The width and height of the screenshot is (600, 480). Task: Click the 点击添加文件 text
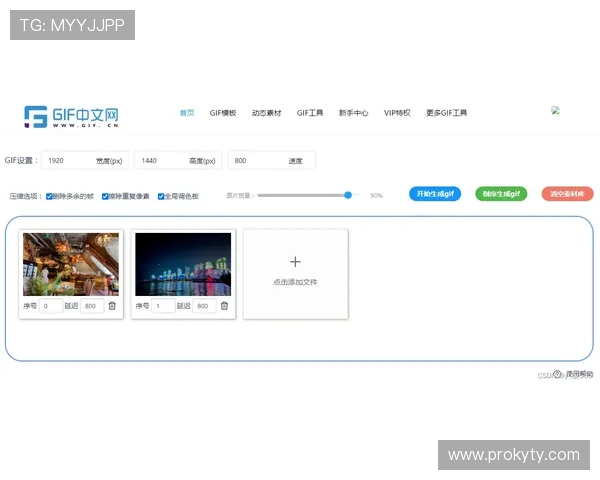click(x=295, y=282)
